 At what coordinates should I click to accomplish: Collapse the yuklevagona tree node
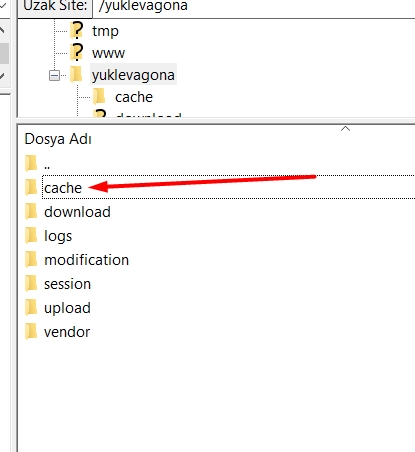54,76
